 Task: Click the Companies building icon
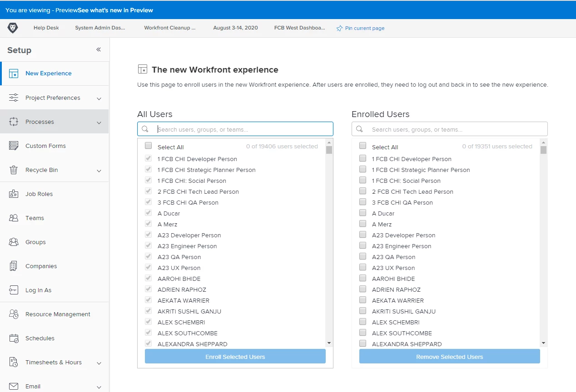[14, 266]
